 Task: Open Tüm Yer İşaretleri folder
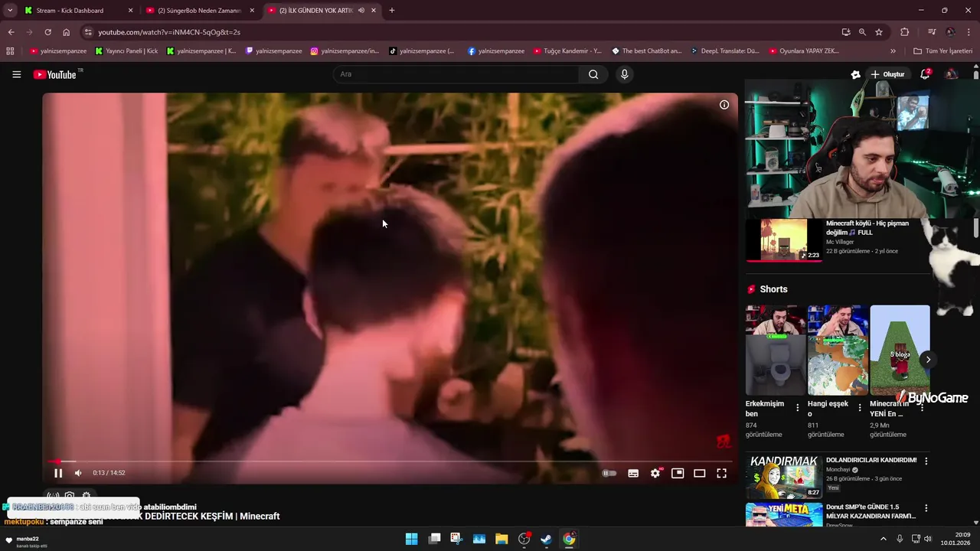coord(943,51)
